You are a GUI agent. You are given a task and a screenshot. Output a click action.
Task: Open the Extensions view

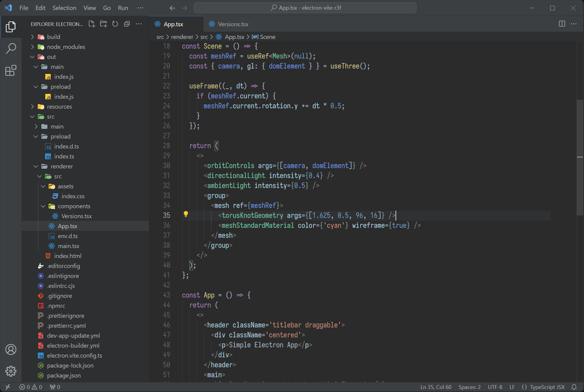(11, 71)
